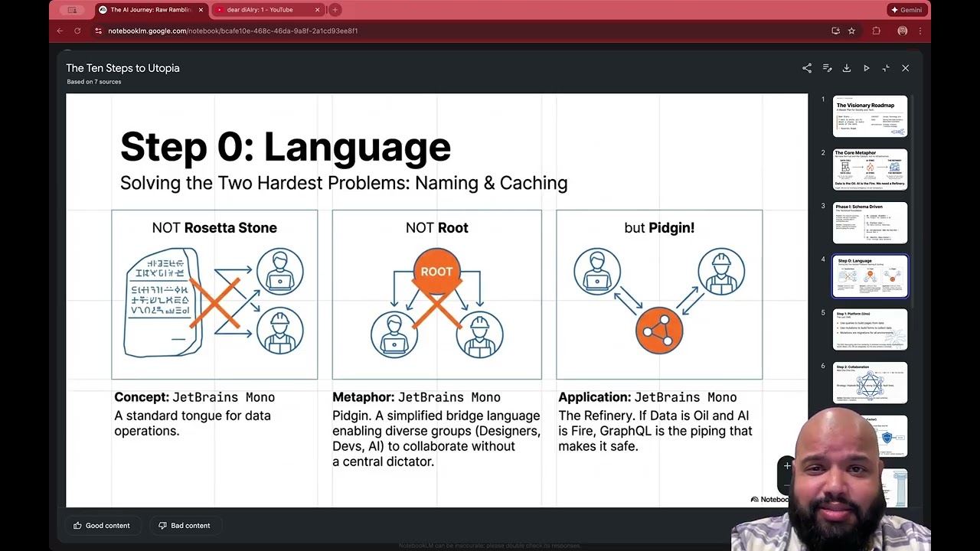Click 'Based on 7 sources' label
The image size is (980, 551).
coord(93,82)
